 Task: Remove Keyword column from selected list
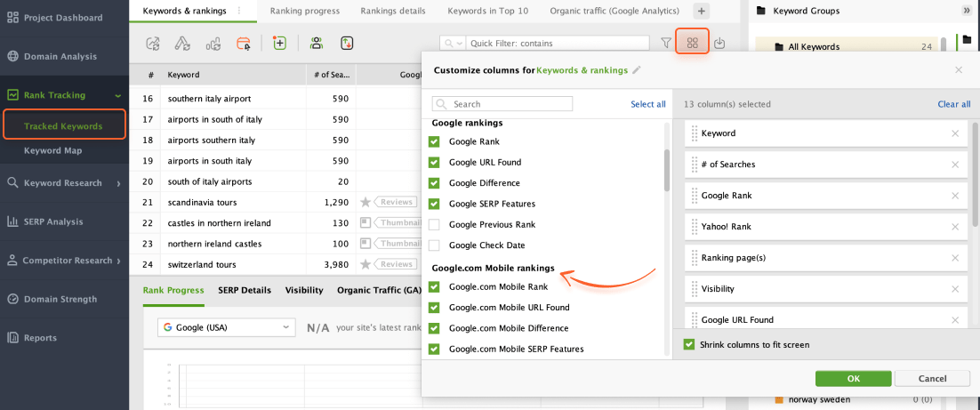tap(954, 133)
